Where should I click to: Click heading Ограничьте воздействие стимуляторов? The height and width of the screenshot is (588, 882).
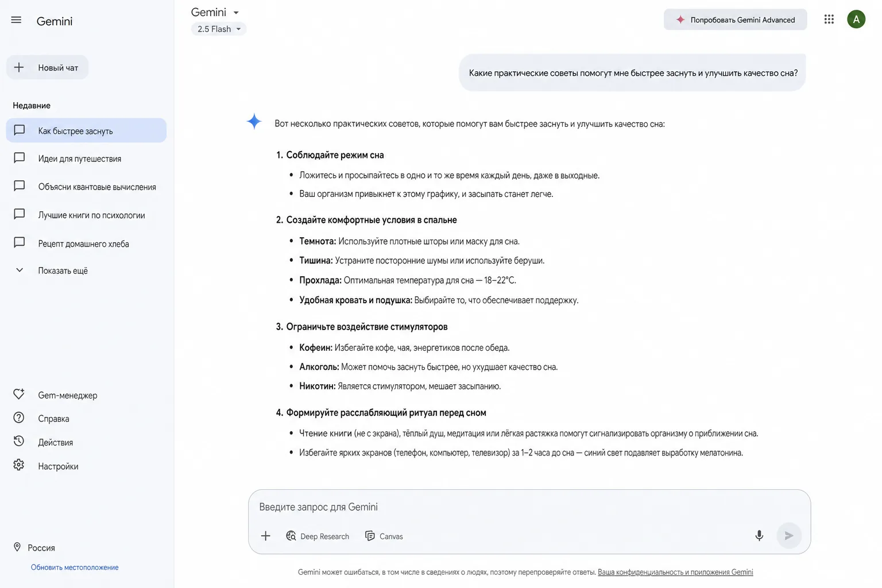367,327
